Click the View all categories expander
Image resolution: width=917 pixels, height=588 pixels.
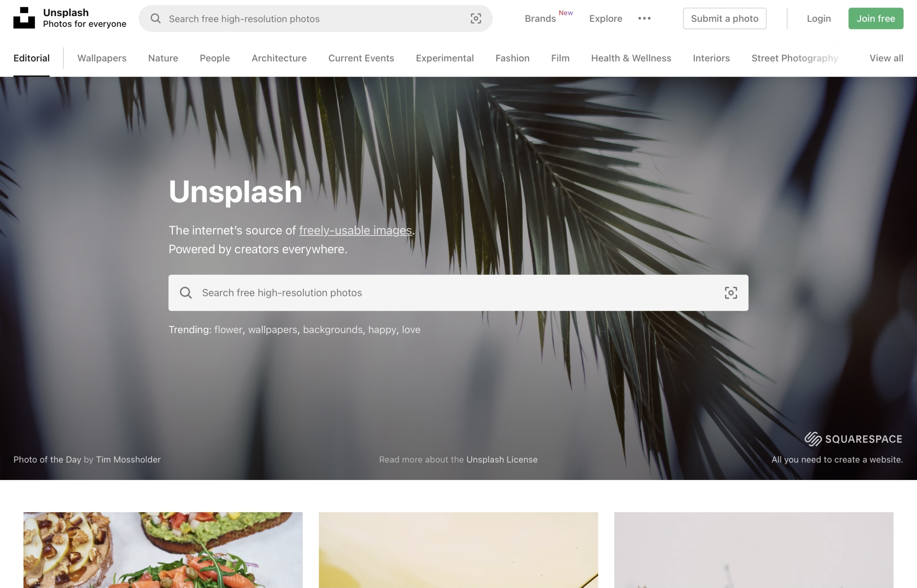885,58
